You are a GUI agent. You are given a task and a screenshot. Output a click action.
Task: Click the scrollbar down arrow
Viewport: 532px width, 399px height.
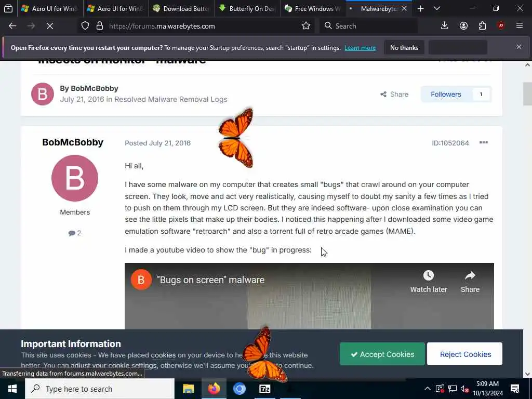click(x=527, y=374)
